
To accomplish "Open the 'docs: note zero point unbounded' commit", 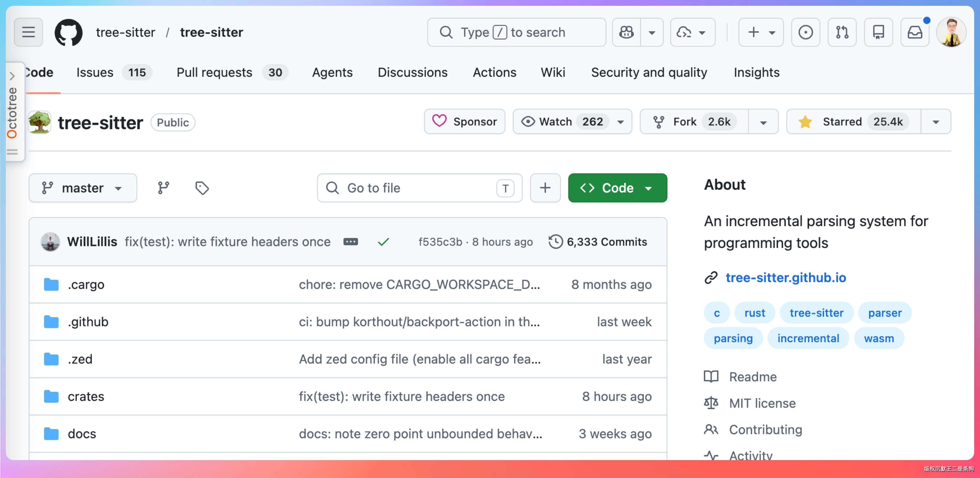I will pos(420,433).
